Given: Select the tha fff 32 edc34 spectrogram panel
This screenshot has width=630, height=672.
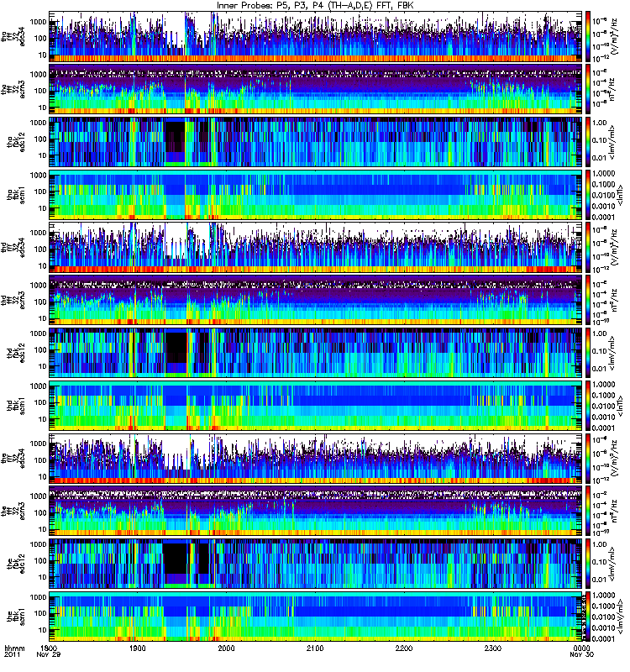Looking at the screenshot, I should (x=316, y=37).
